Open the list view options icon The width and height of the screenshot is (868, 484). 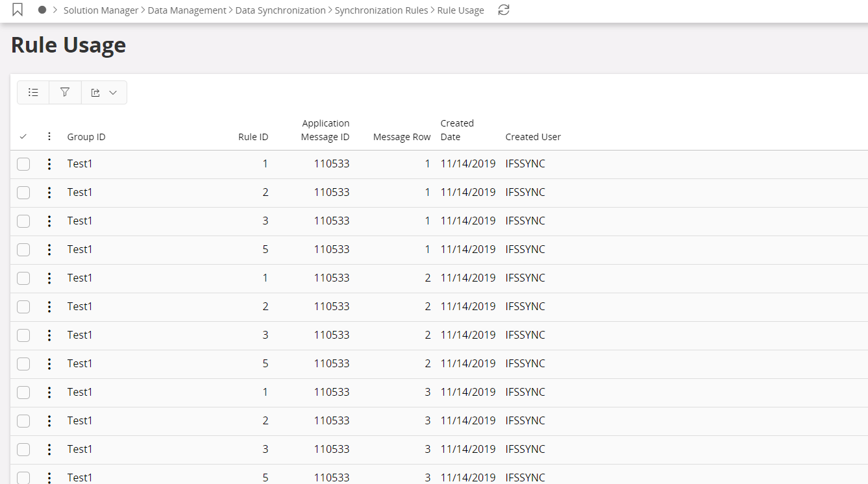33,93
